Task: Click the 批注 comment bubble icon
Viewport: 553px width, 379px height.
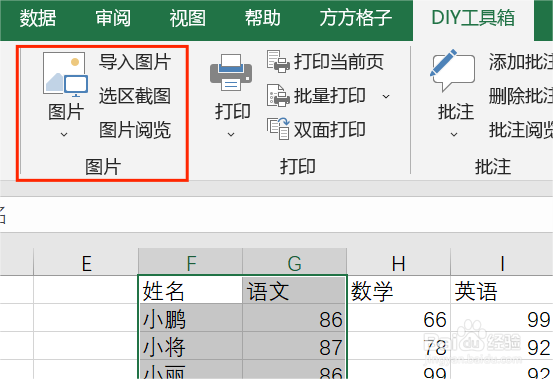Action: point(453,71)
